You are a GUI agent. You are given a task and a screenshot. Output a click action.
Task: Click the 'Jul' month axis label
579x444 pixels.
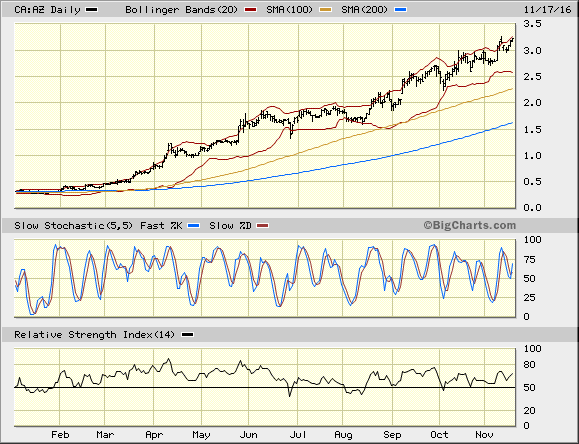pyautogui.click(x=298, y=435)
